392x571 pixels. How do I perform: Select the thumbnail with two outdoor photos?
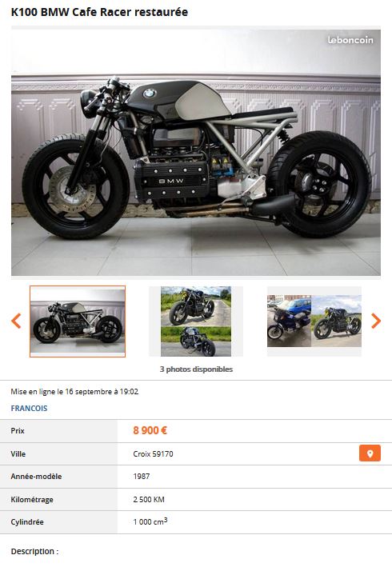pyautogui.click(x=196, y=321)
